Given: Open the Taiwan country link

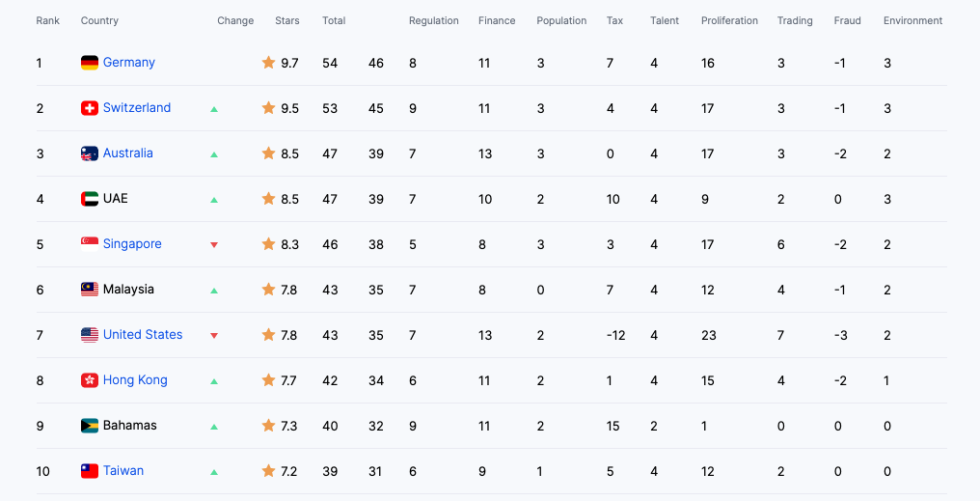Looking at the screenshot, I should tap(123, 471).
